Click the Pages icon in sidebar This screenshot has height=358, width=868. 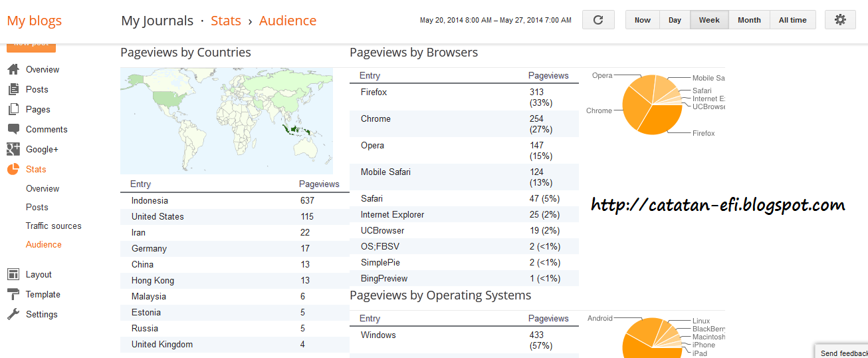point(13,109)
